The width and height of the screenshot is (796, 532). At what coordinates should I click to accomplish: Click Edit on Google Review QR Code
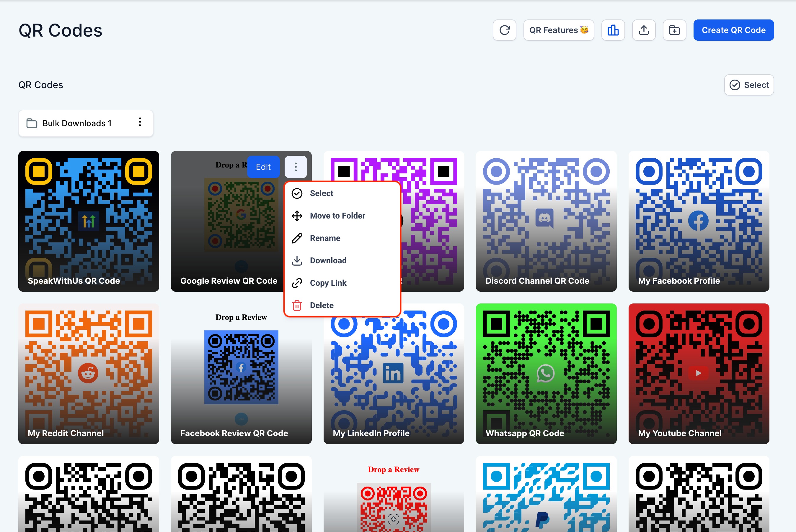point(263,167)
